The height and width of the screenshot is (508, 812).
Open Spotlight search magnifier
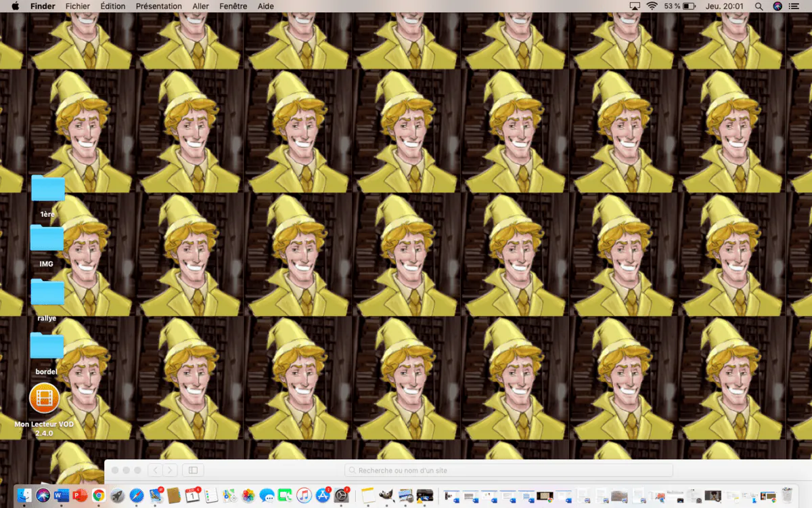pos(759,6)
